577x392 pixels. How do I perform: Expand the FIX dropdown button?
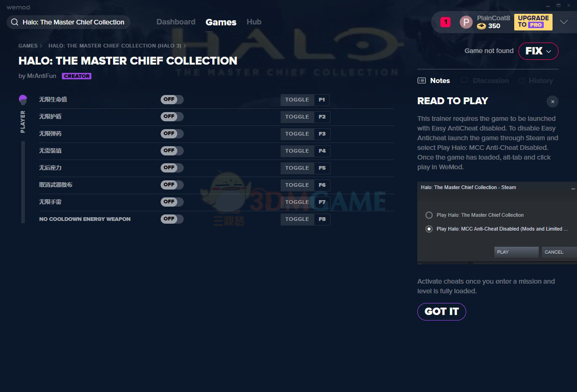click(x=538, y=51)
